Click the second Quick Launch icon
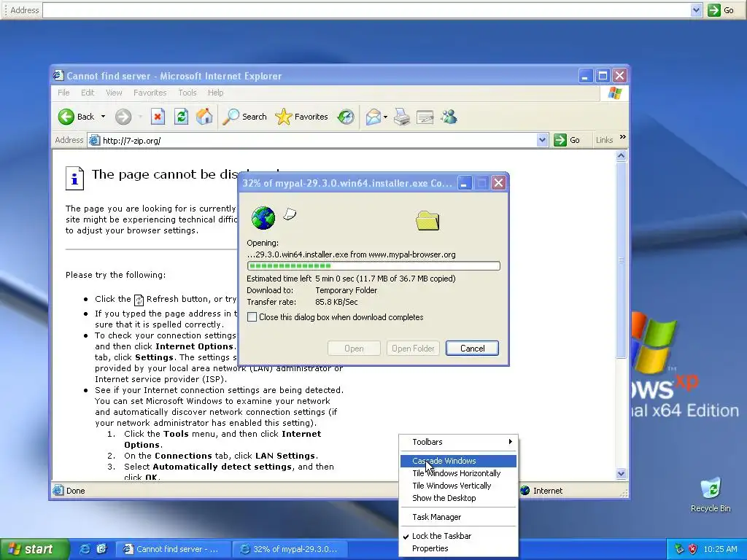This screenshot has height=560, width=747. click(x=101, y=549)
